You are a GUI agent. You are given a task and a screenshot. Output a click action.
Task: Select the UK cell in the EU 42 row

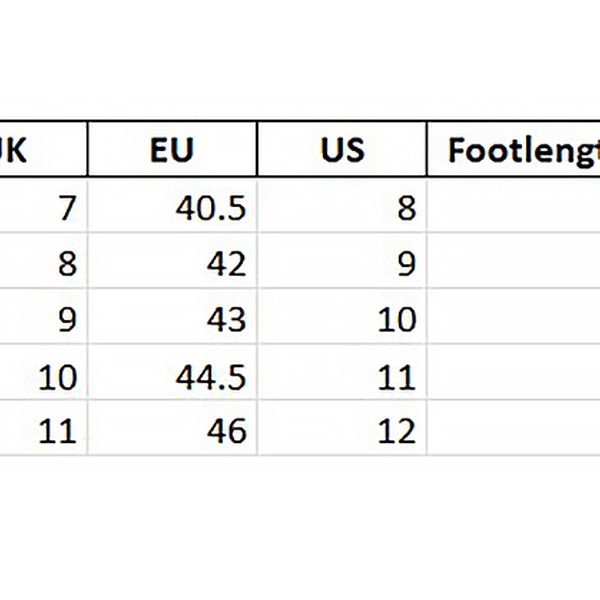coord(44,264)
